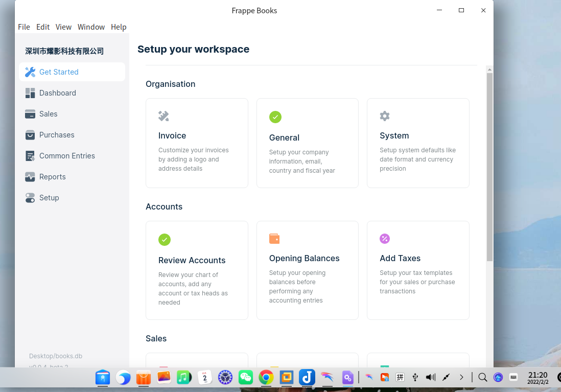This screenshot has height=392, width=561.
Task: Open the General setup card title
Action: click(x=284, y=138)
